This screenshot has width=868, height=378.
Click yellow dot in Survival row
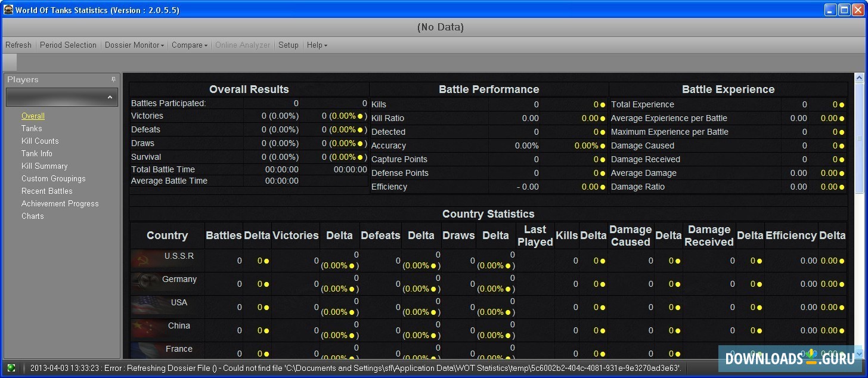point(360,157)
